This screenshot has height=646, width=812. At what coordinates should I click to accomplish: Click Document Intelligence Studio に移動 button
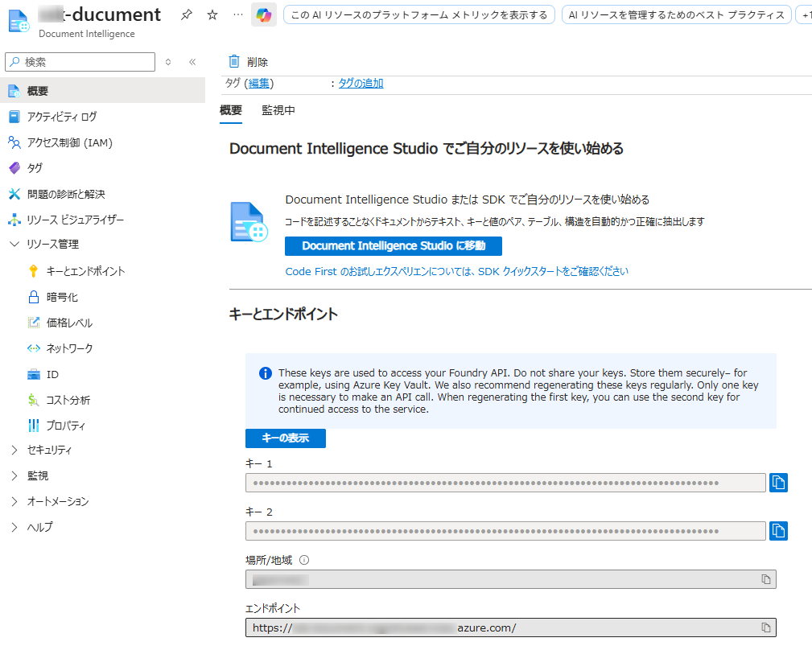394,246
